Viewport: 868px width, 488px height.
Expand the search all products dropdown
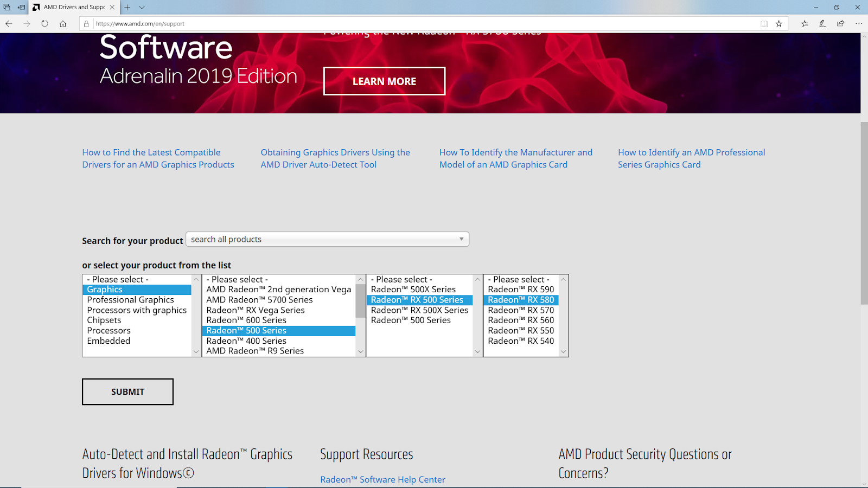click(327, 239)
